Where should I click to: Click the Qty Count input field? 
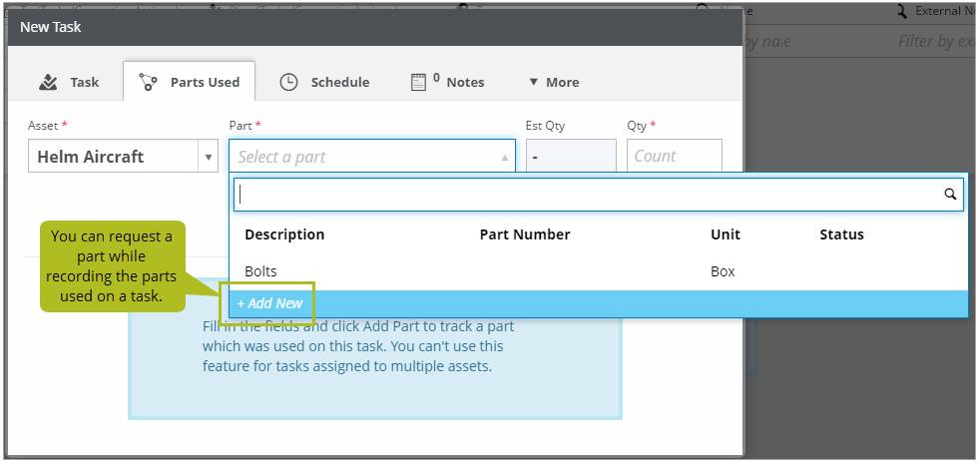tap(674, 157)
